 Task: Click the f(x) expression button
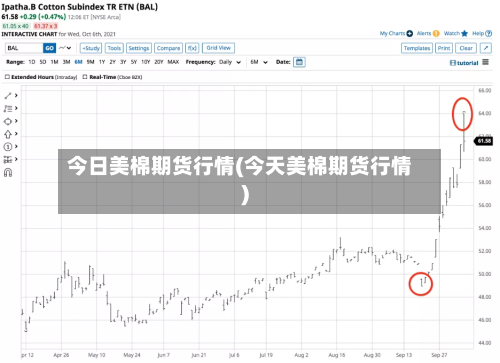tap(192, 48)
